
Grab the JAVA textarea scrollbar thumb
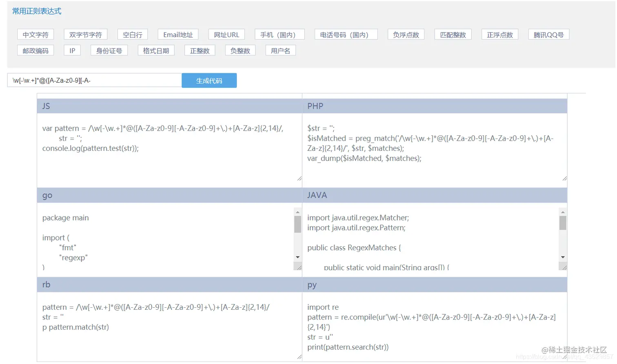[x=563, y=223]
